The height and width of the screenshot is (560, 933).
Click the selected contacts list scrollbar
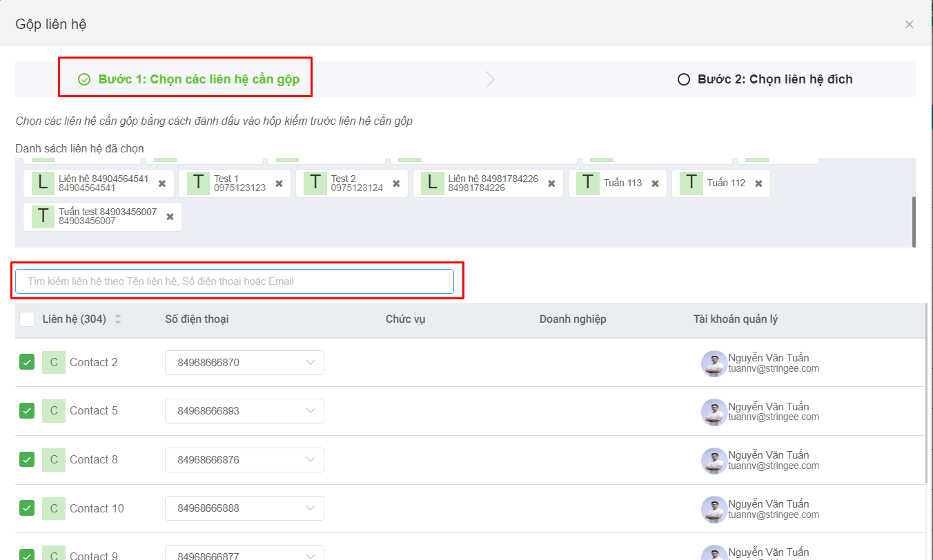914,221
